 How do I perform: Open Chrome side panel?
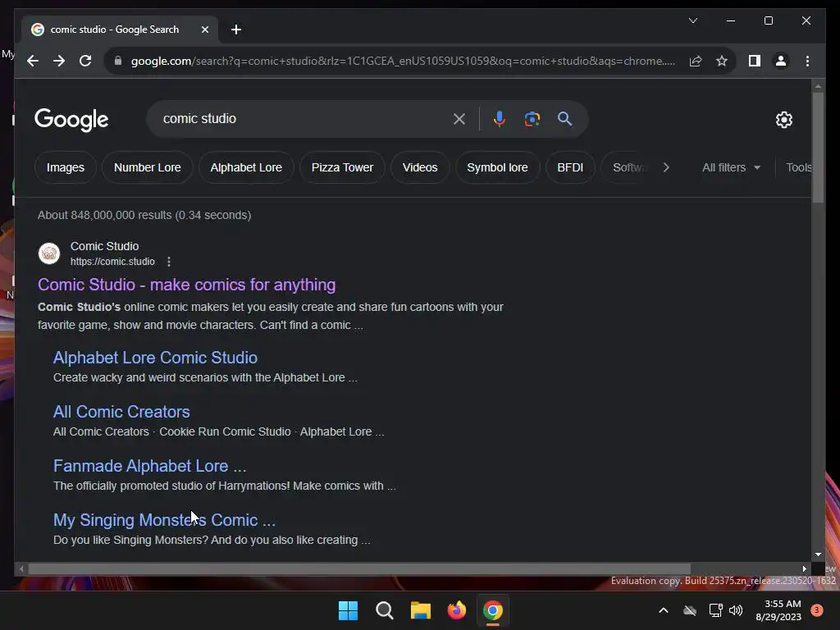coord(755,61)
